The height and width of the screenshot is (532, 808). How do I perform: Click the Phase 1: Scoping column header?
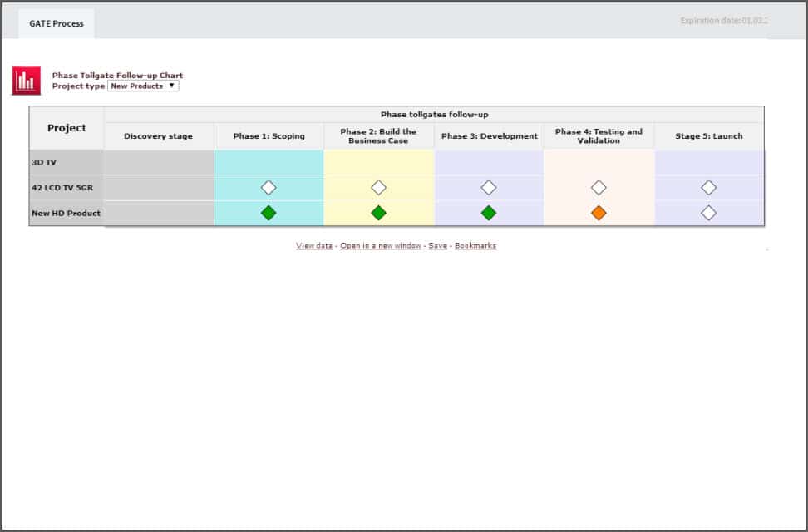pyautogui.click(x=269, y=136)
